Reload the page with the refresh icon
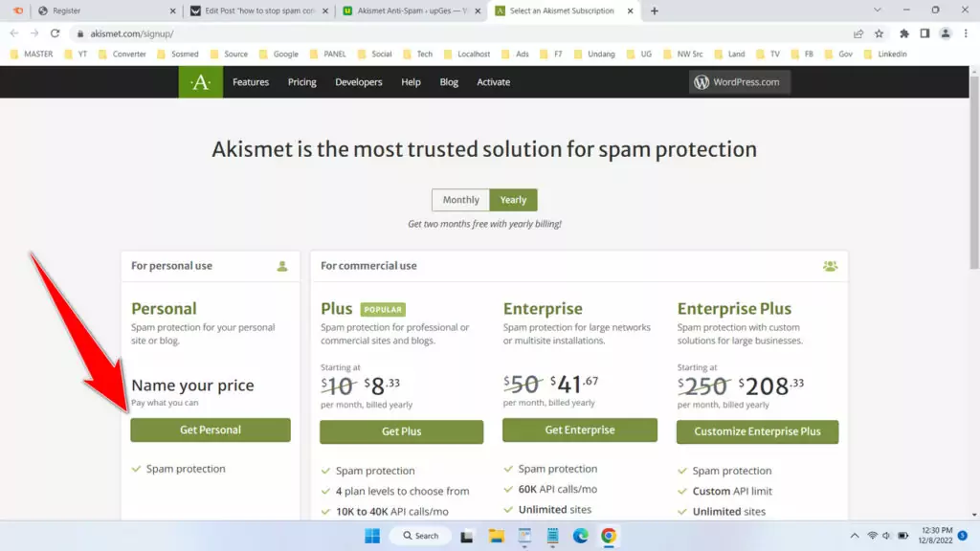 pos(55,33)
